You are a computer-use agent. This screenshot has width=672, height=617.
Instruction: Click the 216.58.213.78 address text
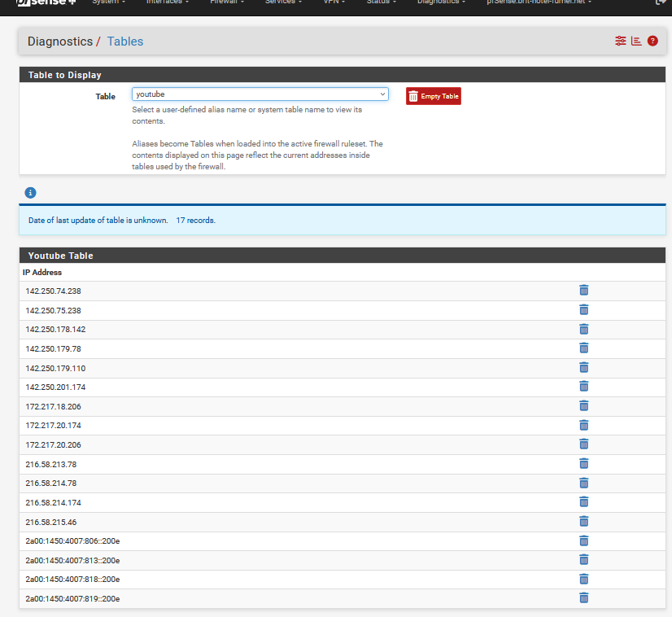pyautogui.click(x=51, y=464)
